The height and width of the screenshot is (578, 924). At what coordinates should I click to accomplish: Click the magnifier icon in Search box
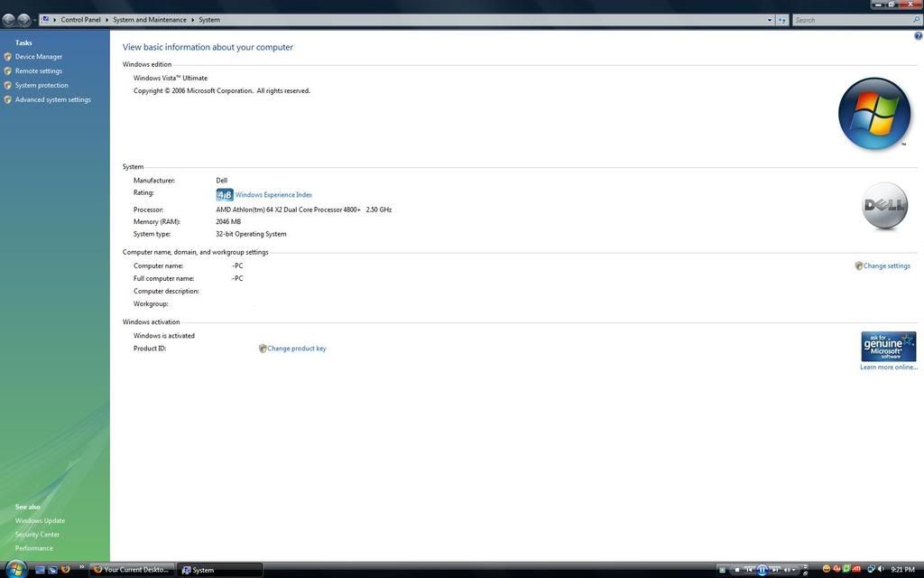pyautogui.click(x=917, y=20)
